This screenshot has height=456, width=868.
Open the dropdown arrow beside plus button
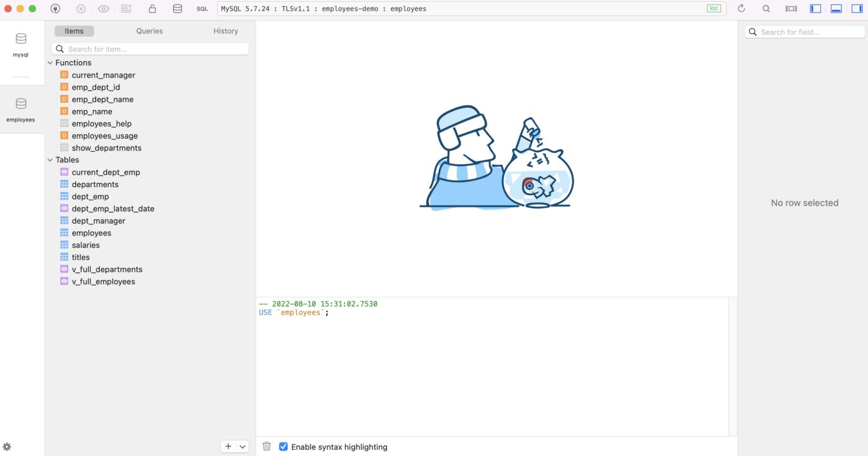[242, 446]
